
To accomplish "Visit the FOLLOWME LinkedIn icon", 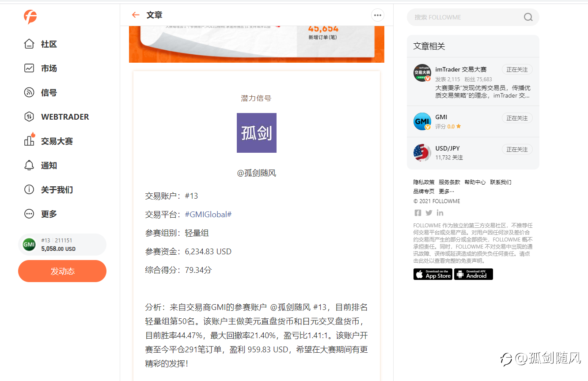I will click(x=440, y=213).
